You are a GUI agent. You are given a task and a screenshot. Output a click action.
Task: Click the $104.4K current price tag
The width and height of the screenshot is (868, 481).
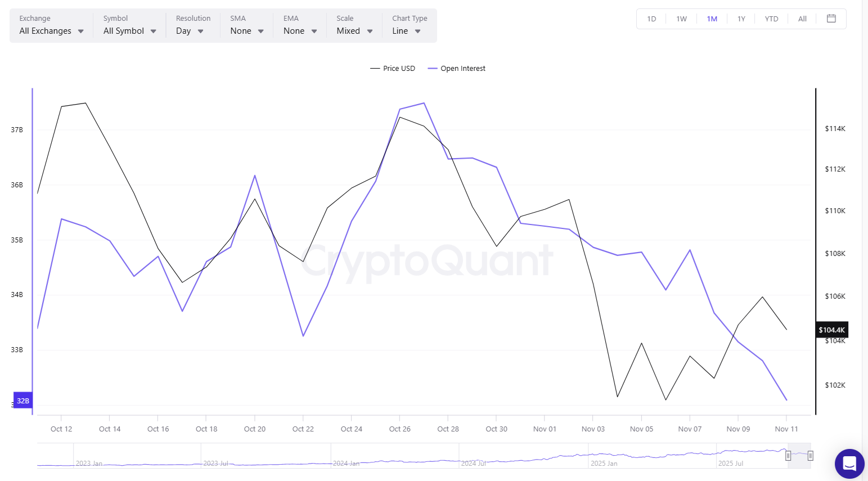click(832, 330)
